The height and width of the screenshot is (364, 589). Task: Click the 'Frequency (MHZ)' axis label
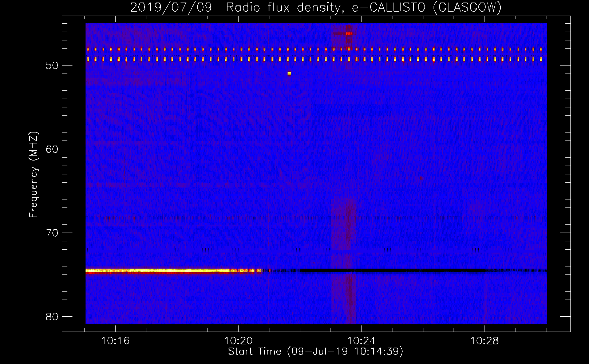pos(33,175)
